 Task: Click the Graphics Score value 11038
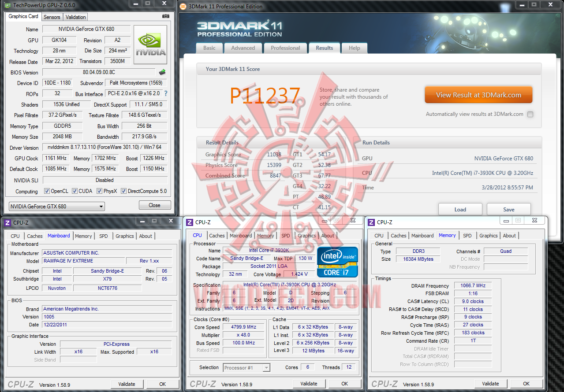pyautogui.click(x=274, y=155)
